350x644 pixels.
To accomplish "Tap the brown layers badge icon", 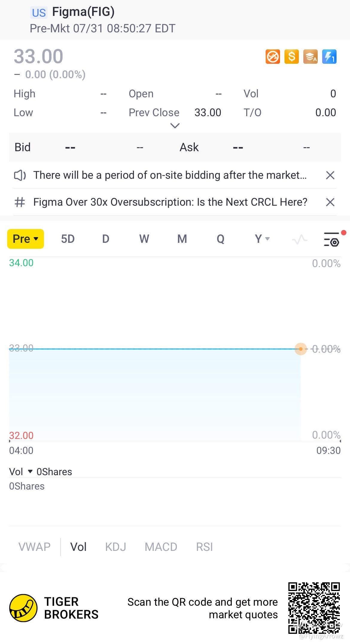I will 311,57.
